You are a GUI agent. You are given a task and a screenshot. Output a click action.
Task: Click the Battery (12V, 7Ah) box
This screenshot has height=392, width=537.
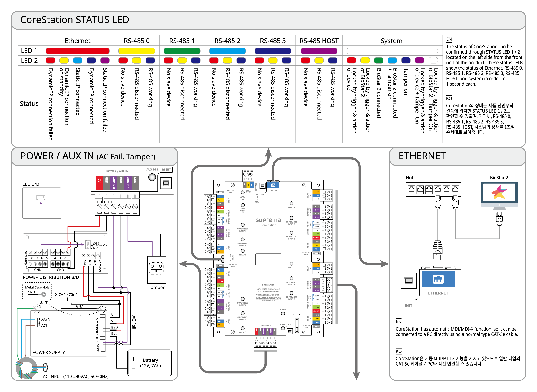point(150,363)
